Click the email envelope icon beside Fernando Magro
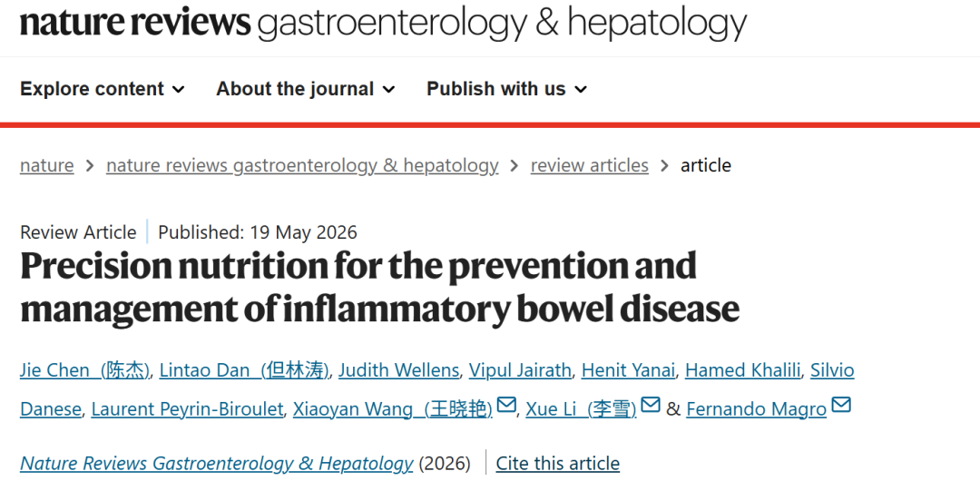 (841, 406)
